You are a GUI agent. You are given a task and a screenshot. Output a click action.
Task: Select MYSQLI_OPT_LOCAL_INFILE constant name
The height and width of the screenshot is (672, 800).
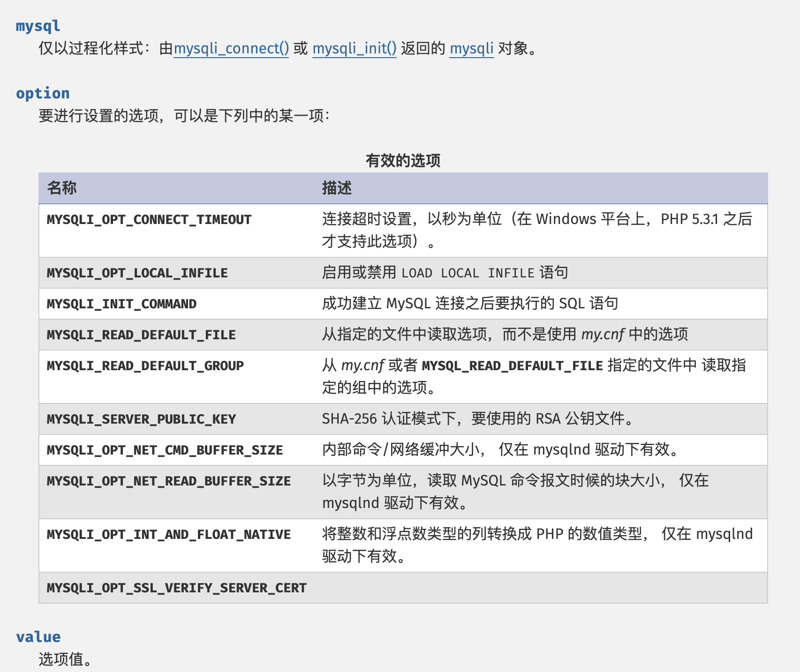pos(137,273)
